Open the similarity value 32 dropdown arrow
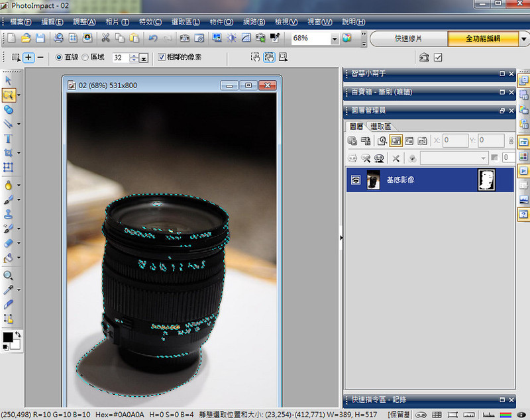 pos(144,58)
